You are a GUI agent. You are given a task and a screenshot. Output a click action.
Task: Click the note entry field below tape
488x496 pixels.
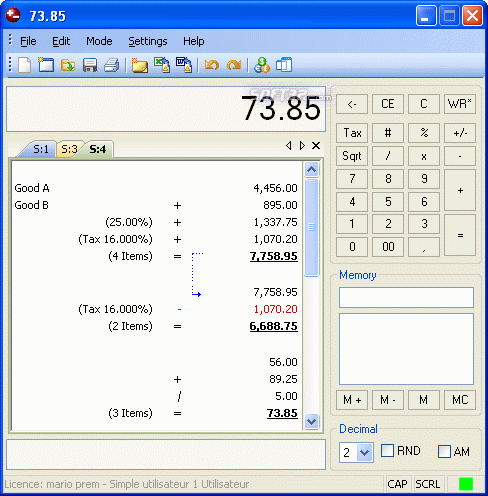pyautogui.click(x=166, y=454)
